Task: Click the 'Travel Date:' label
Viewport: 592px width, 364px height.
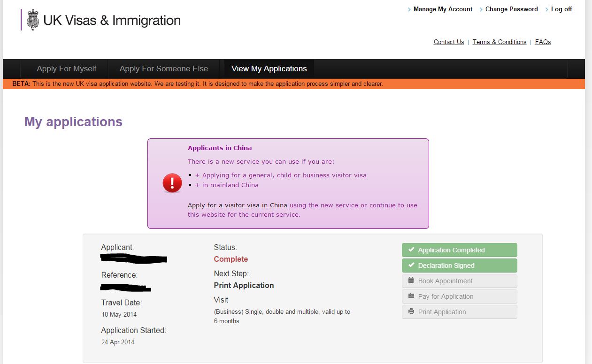Action: (x=121, y=303)
